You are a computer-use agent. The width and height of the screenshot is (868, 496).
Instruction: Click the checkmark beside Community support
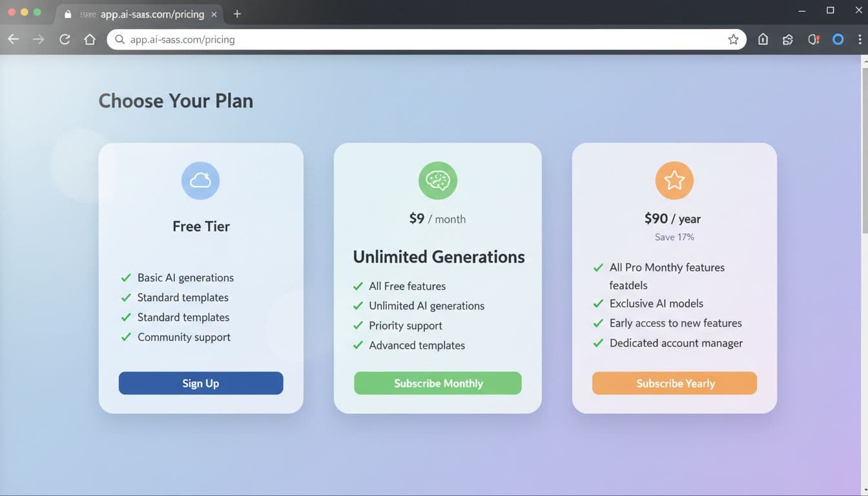click(125, 336)
